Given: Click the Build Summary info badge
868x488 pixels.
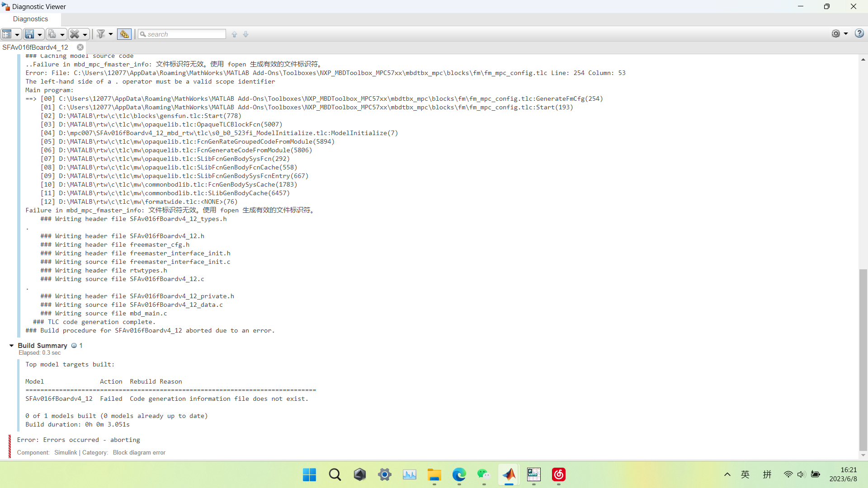Looking at the screenshot, I should point(74,346).
